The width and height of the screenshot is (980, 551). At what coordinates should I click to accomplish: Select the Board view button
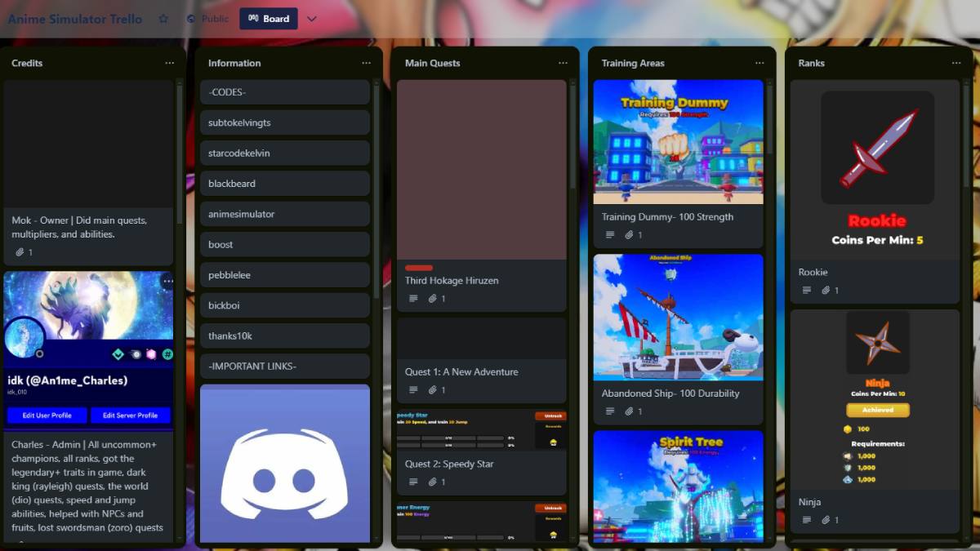[269, 19]
